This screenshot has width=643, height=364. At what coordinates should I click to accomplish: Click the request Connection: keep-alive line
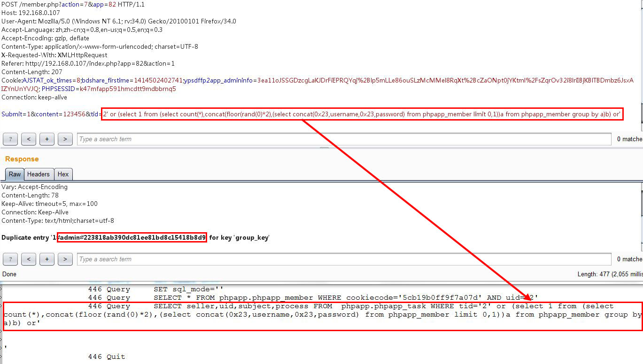34,97
